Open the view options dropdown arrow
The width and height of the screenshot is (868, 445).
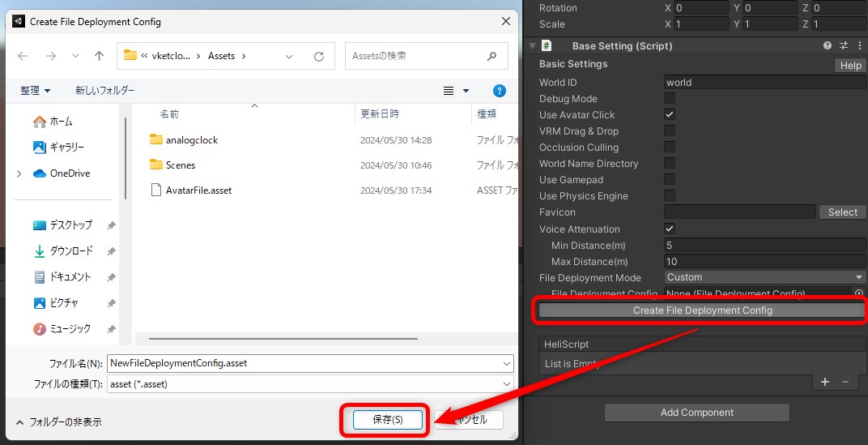466,91
